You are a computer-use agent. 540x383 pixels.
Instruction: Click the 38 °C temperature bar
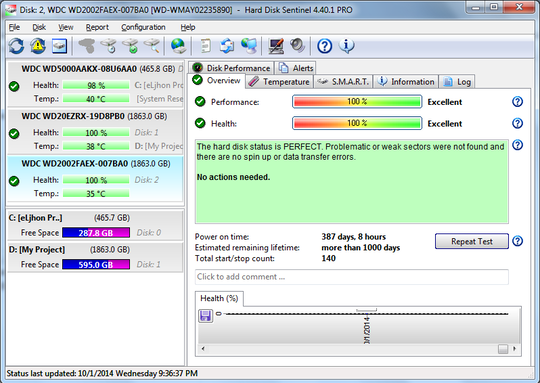click(x=96, y=146)
